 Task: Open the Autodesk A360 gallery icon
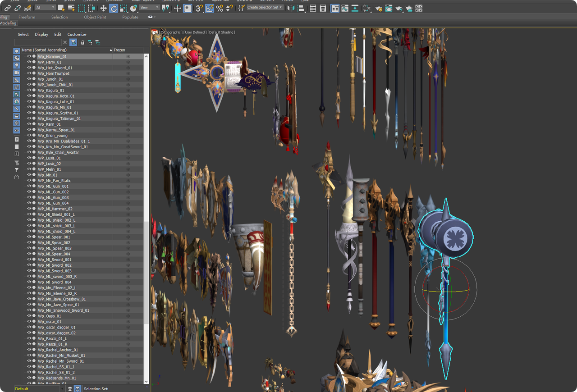pyautogui.click(x=419, y=8)
